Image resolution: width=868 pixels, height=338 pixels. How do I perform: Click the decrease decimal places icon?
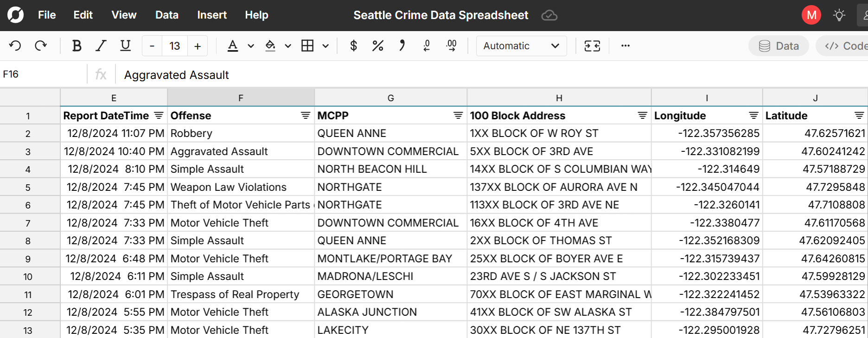pos(427,45)
